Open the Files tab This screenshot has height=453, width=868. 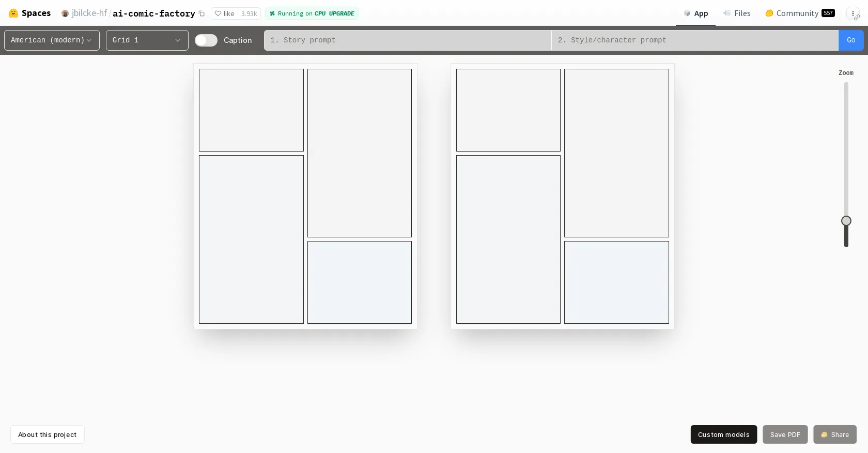coord(737,13)
